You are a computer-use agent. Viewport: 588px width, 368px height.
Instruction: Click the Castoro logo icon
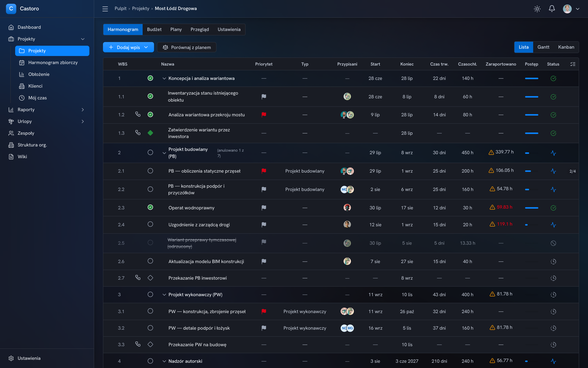[11, 8]
